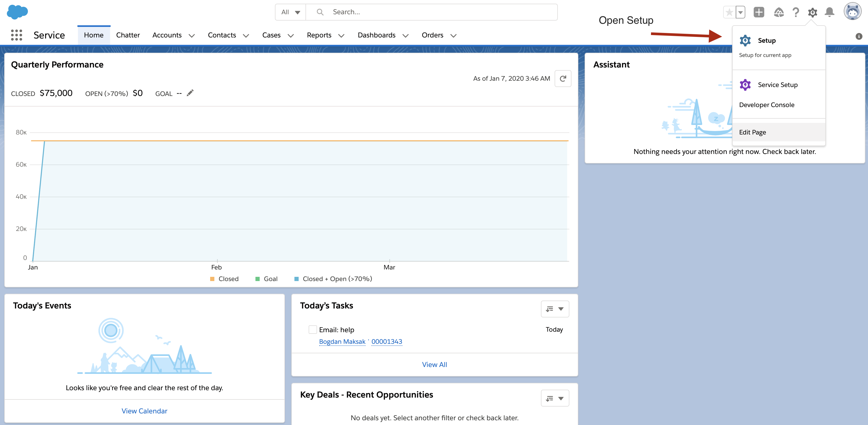Open the search scope All dropdown

290,12
